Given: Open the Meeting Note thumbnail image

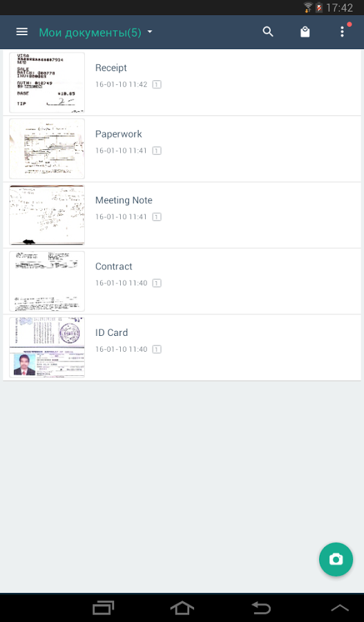Looking at the screenshot, I should [x=47, y=215].
